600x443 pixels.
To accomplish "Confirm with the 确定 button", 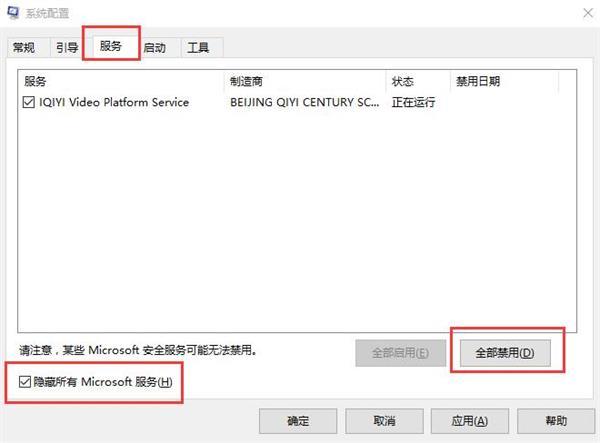I will pyautogui.click(x=298, y=421).
